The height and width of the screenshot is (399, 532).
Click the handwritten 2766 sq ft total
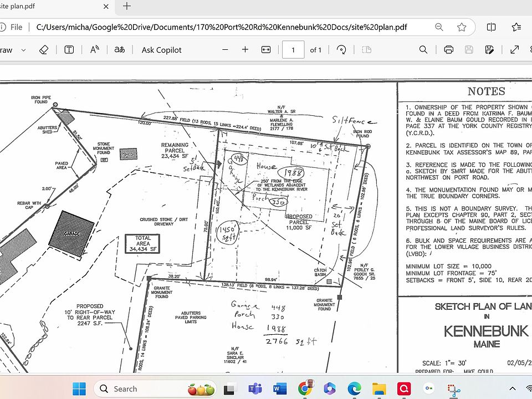pyautogui.click(x=290, y=341)
